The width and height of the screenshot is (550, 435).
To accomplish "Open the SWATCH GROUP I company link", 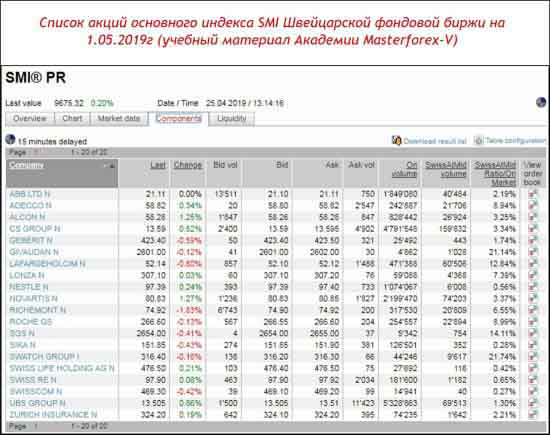I will coord(44,357).
